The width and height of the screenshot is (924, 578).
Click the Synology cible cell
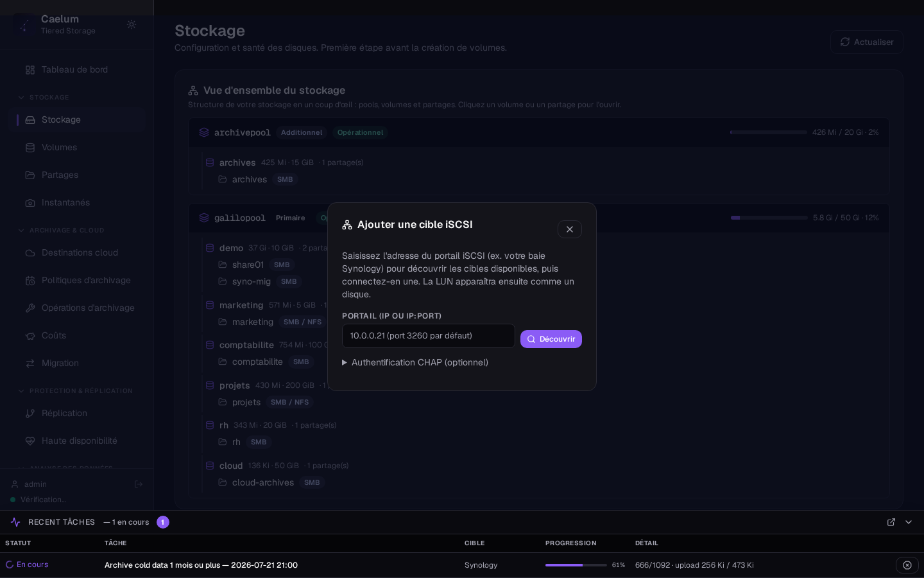tap(481, 565)
